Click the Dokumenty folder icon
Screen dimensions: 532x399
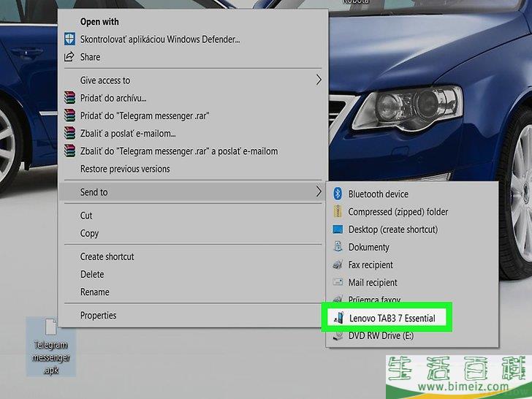[x=338, y=247]
